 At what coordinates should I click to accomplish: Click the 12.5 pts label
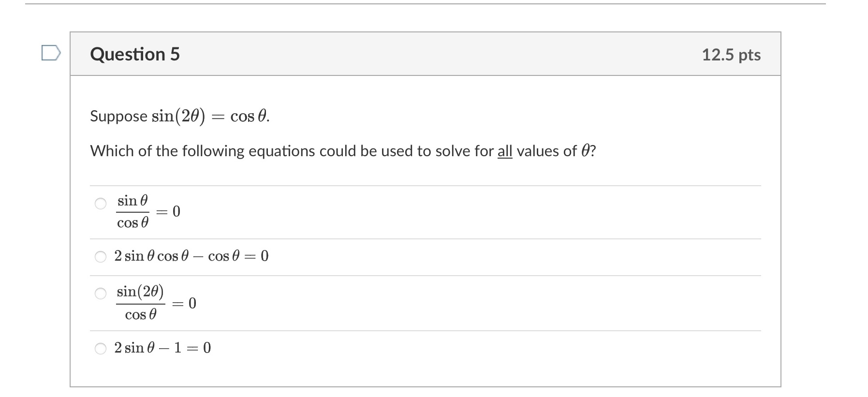(732, 54)
